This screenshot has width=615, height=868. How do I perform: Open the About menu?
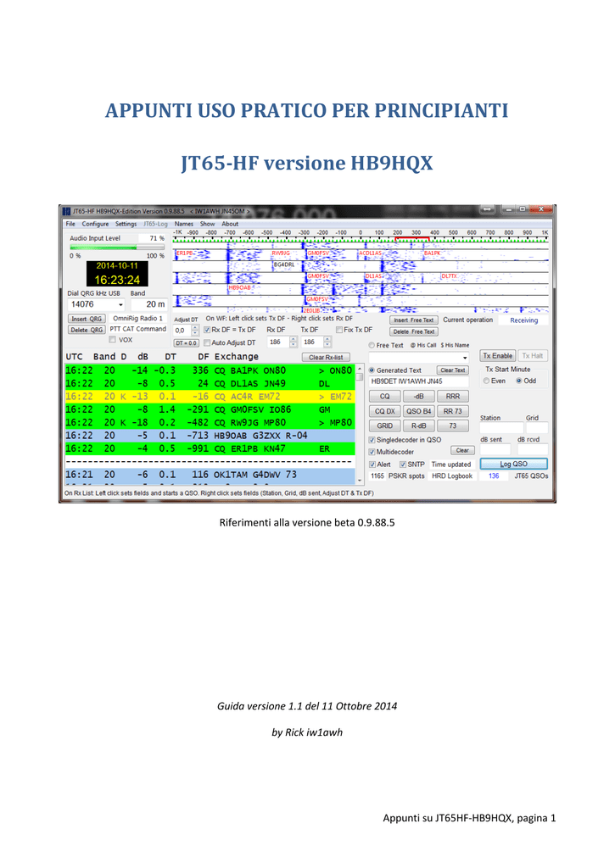coord(230,224)
